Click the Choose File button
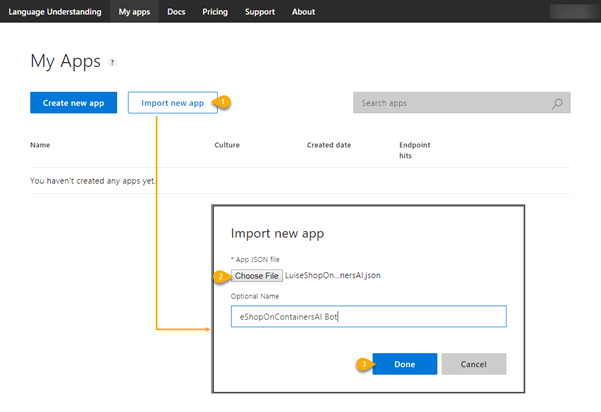 tap(257, 276)
